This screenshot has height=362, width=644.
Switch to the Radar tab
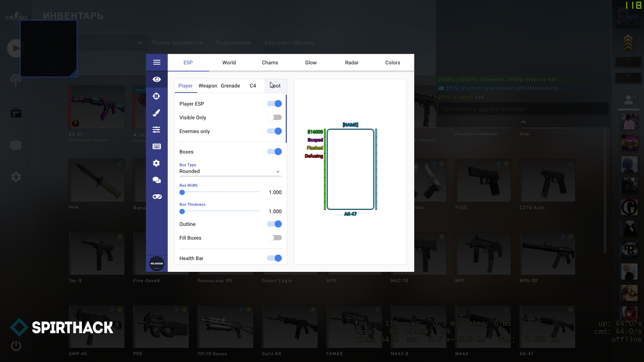point(352,63)
